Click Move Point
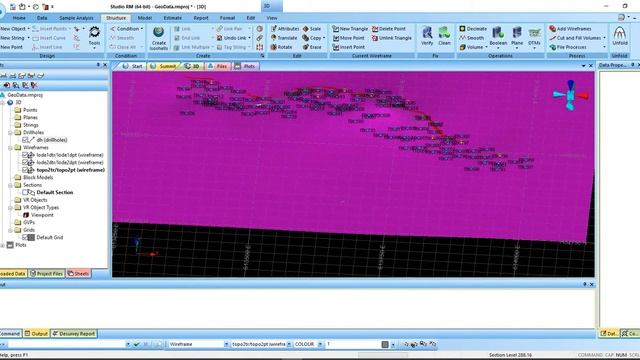This screenshot has height=360, width=640. tap(348, 38)
